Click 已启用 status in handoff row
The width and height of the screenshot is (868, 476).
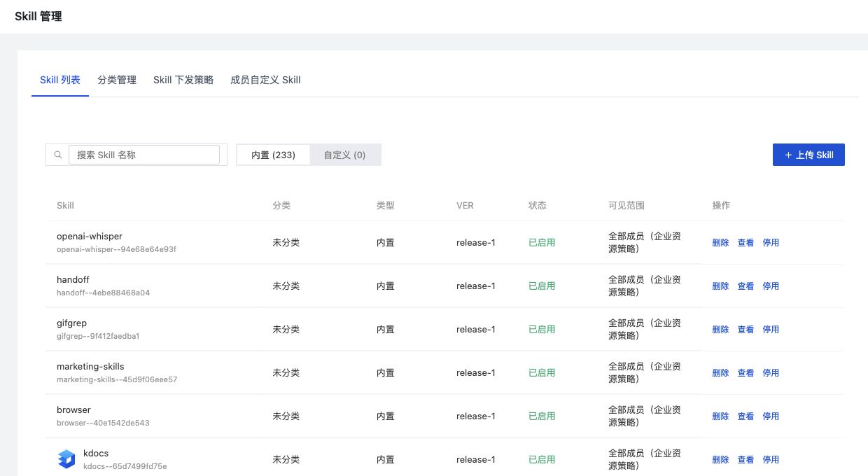pos(542,286)
